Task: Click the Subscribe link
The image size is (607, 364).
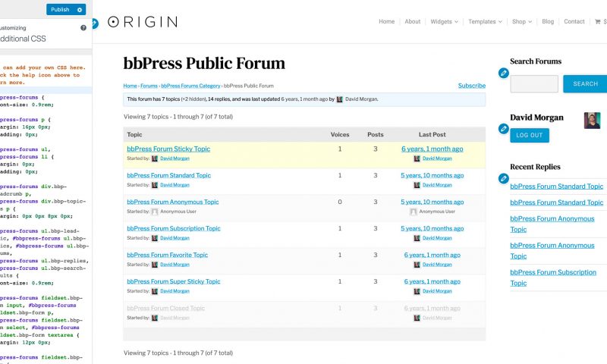Action: pyautogui.click(x=471, y=86)
